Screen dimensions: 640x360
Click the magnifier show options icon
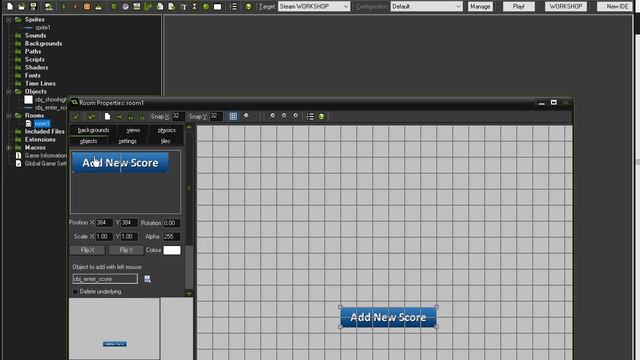tap(246, 116)
